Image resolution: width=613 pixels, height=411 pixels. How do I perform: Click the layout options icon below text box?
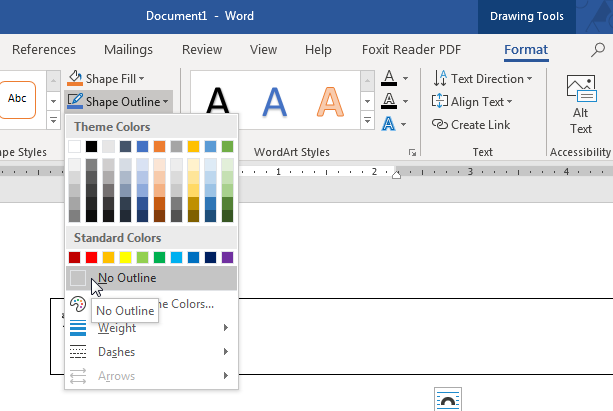pos(446,399)
